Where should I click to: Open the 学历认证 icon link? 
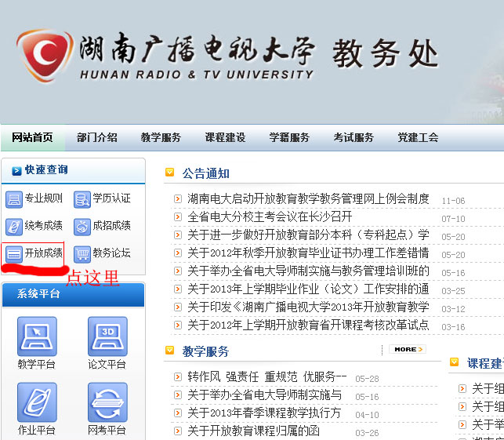point(82,198)
